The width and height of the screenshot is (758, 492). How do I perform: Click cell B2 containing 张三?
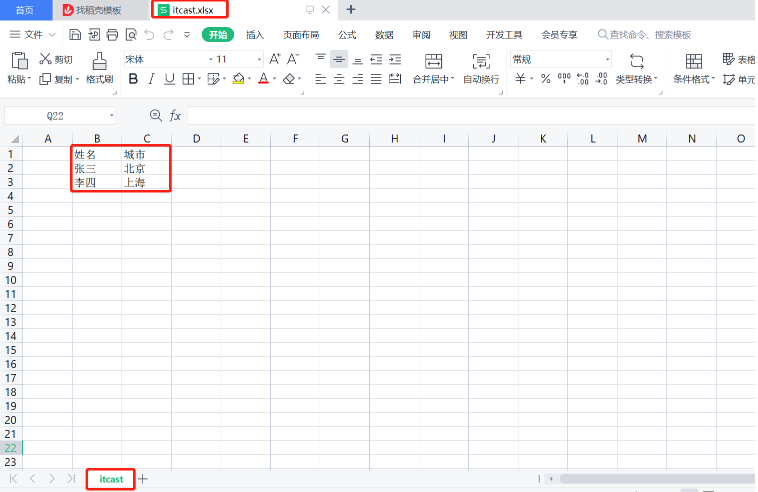(97, 169)
